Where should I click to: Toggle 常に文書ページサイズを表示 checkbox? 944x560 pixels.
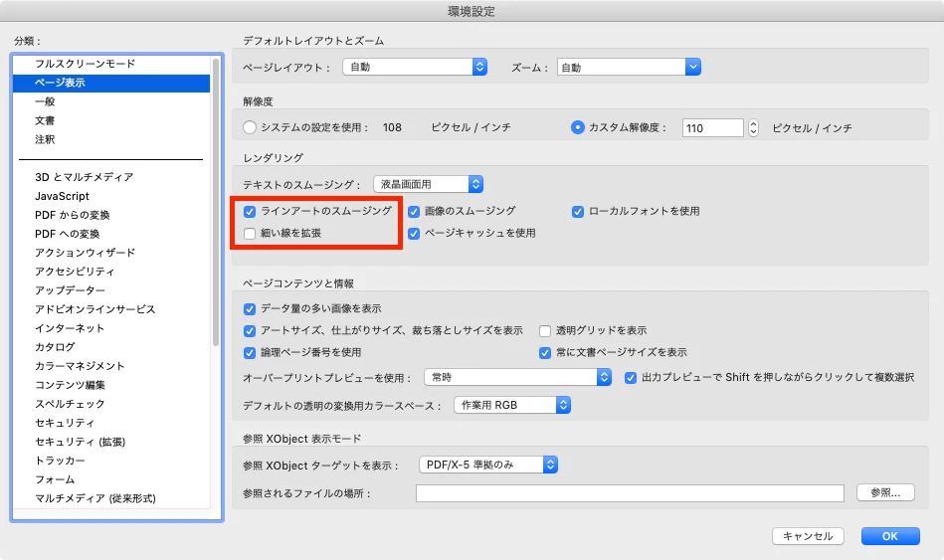coord(545,353)
